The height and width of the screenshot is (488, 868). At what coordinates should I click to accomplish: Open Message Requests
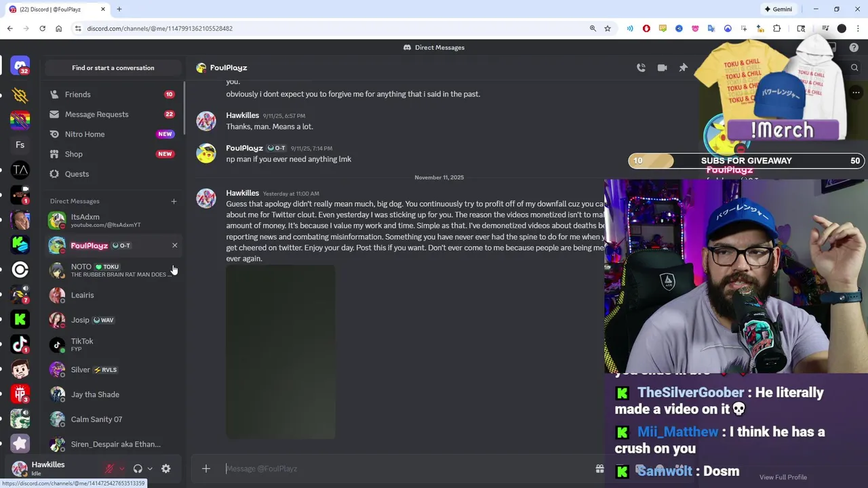pyautogui.click(x=113, y=115)
